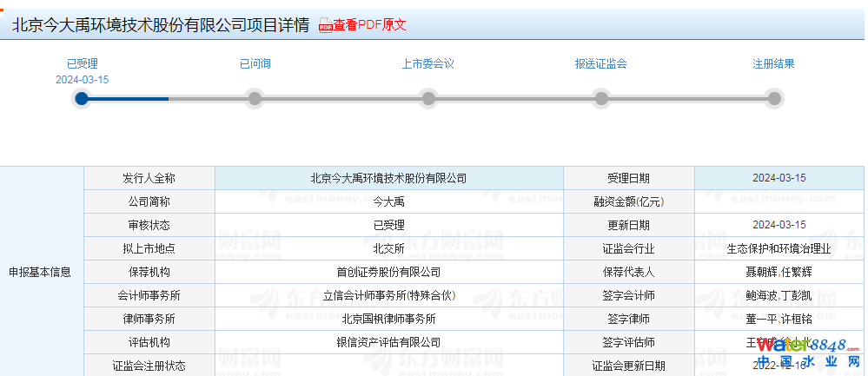Click the 拟上市地点 label cell
The width and height of the screenshot is (868, 376).
149,249
